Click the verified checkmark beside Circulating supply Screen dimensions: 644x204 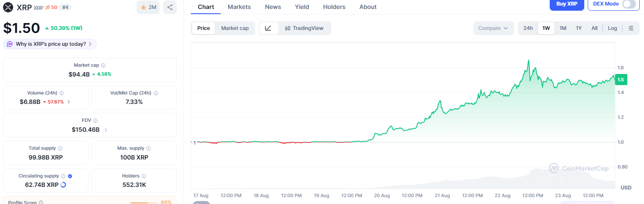pyautogui.click(x=70, y=176)
